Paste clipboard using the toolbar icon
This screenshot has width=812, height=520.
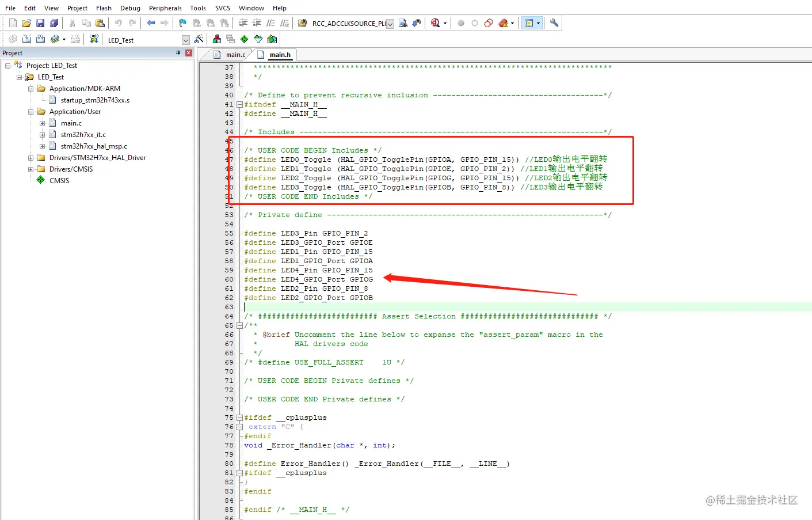tap(100, 23)
